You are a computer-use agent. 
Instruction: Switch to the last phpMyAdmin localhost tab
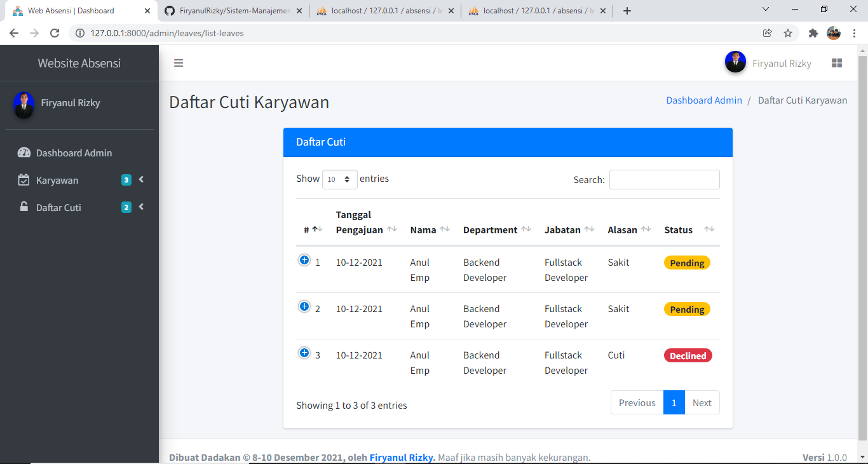[536, 11]
